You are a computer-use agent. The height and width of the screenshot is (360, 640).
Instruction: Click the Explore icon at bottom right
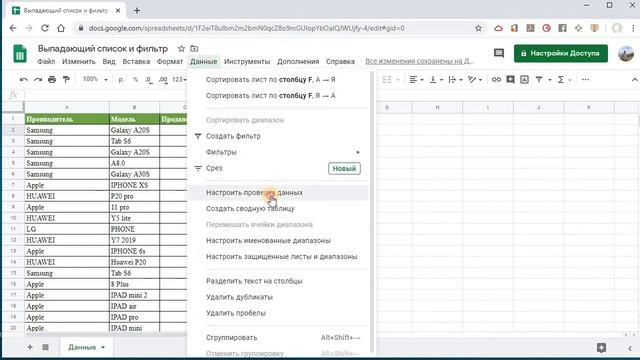click(x=601, y=347)
